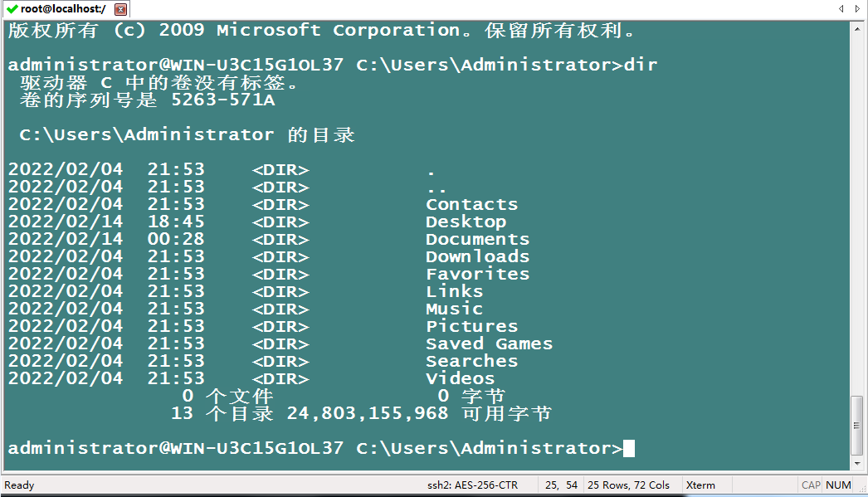Click the Desktop directory name in the listing
Viewport: 868px width, 497px height.
click(466, 222)
